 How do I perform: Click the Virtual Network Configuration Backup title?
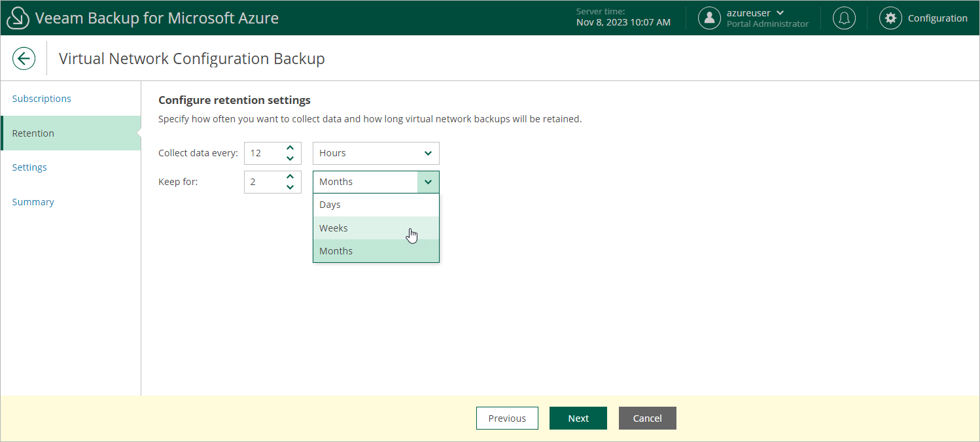pos(192,59)
